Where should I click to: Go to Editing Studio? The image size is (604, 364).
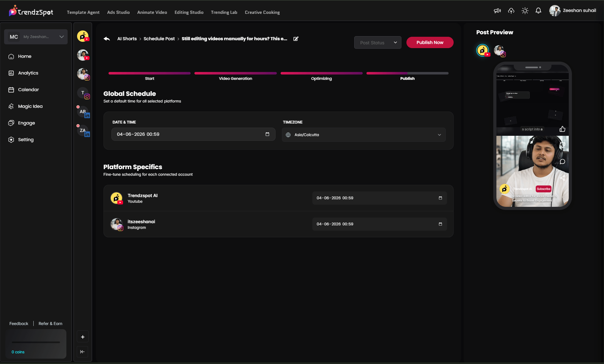(189, 12)
